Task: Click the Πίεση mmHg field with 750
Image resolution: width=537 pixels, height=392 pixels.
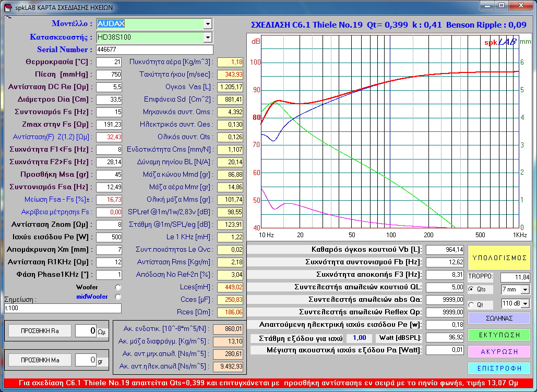Action: 109,75
